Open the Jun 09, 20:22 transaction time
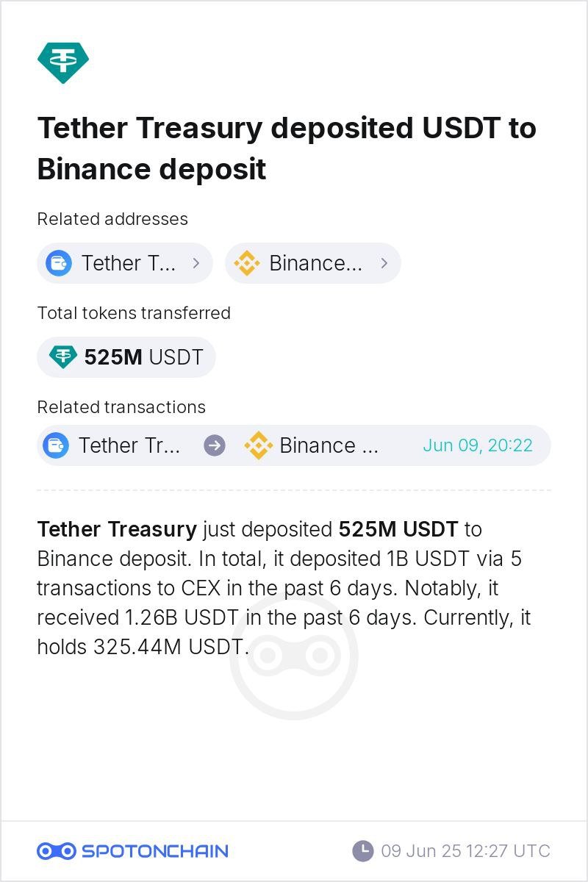588x882 pixels. (478, 445)
